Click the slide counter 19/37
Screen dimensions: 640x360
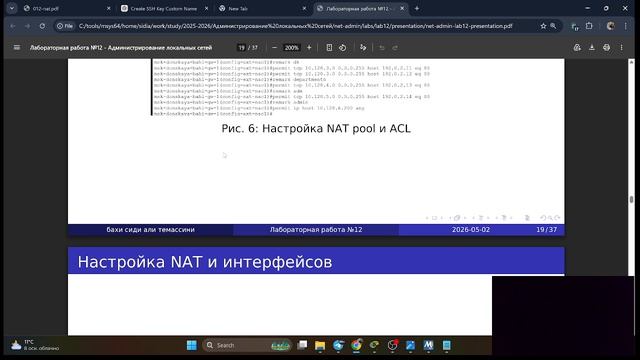tap(547, 230)
